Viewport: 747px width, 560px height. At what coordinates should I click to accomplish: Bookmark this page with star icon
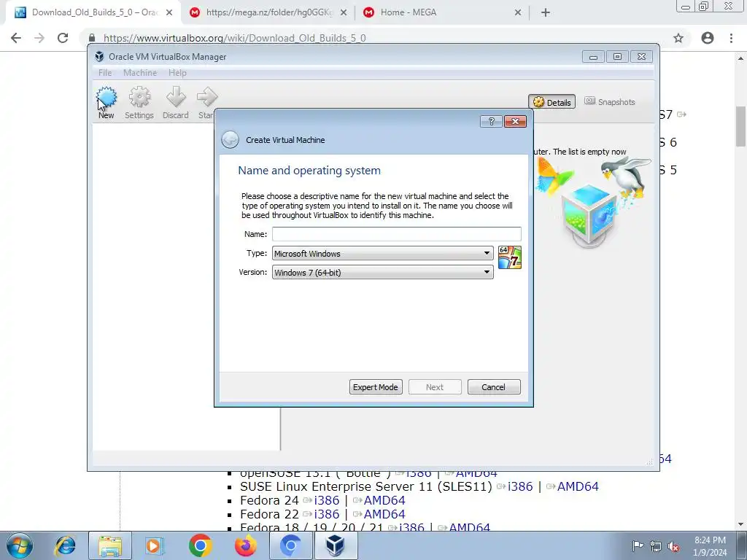[678, 38]
